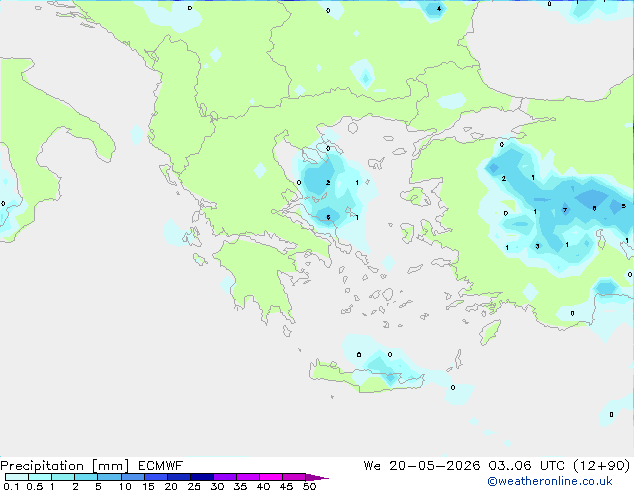This screenshot has width=634, height=490.
Task: Click the '4' precipitation value near the top edge
Action: (x=439, y=8)
